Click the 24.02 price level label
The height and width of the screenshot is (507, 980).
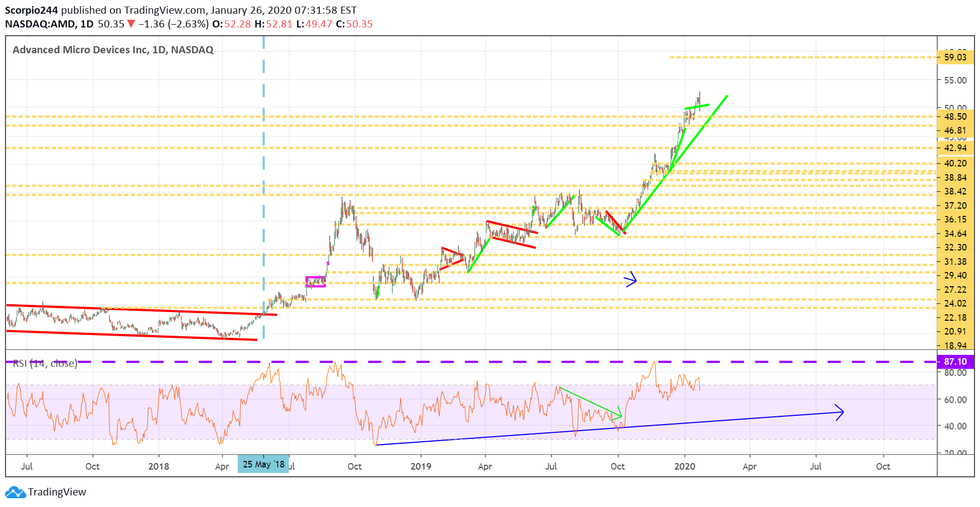point(955,303)
